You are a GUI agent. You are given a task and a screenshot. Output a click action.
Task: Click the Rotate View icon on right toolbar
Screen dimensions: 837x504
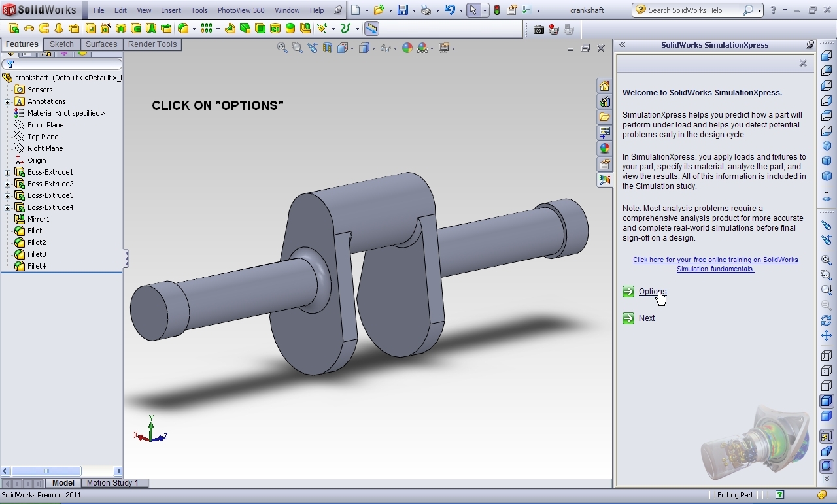click(x=827, y=320)
